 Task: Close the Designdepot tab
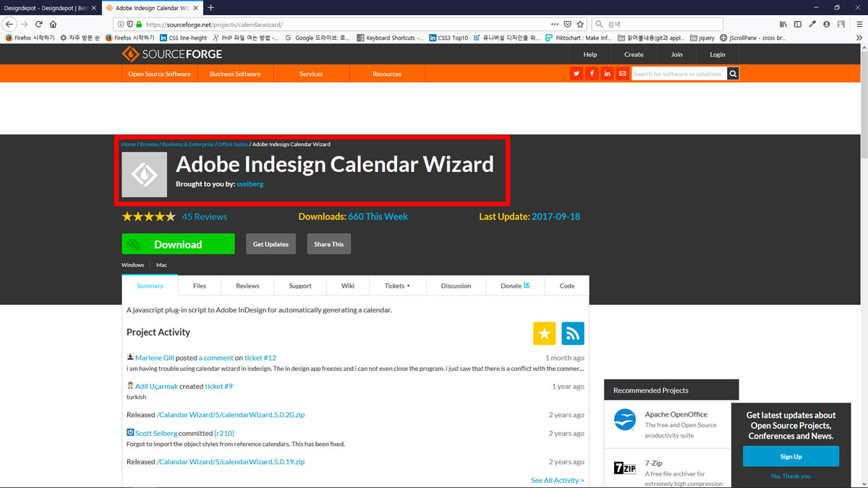pos(93,7)
